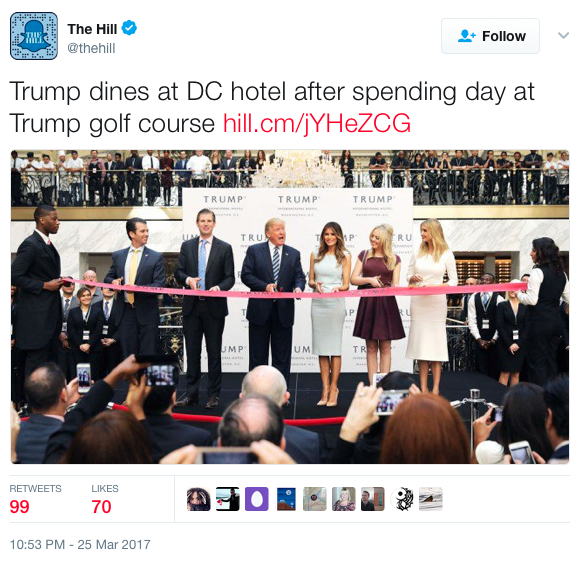Click the Follow button
Image resolution: width=588 pixels, height=563 pixels.
pyautogui.click(x=490, y=36)
